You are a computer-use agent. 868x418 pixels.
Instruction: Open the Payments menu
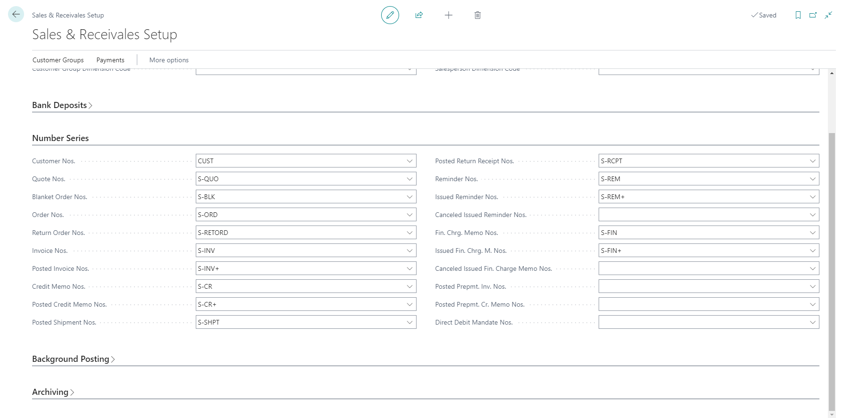click(x=110, y=60)
